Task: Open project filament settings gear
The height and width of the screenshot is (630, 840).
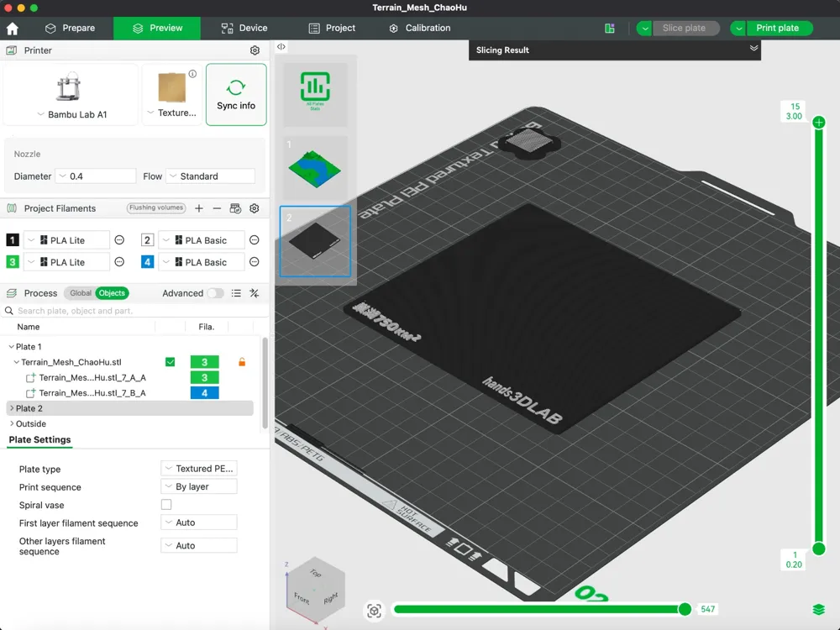Action: click(x=255, y=208)
